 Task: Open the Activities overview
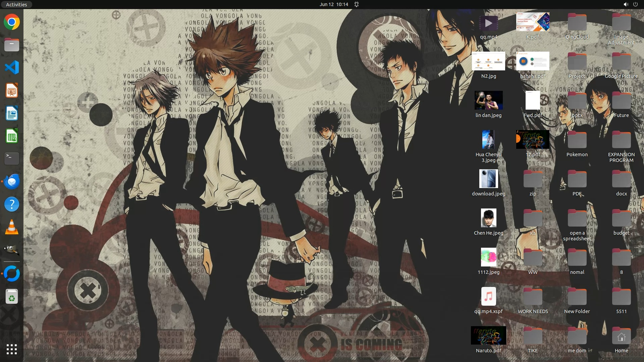click(x=16, y=4)
